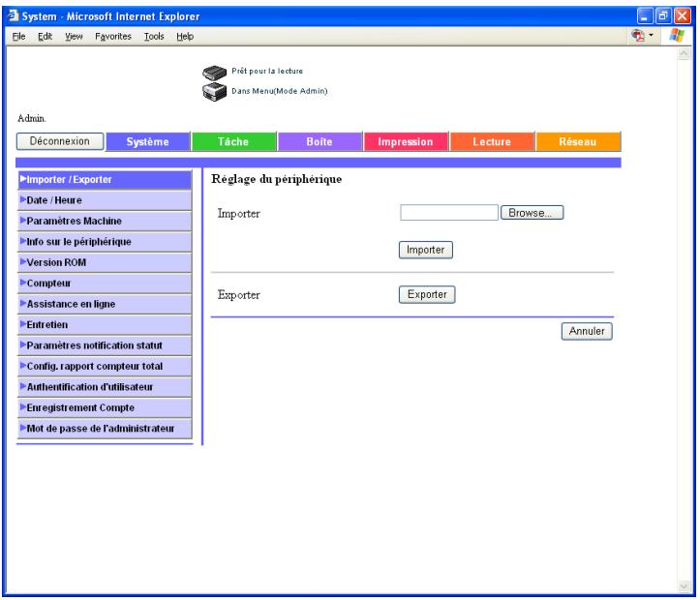Click the scrollbar up arrow
The width and height of the screenshot is (700, 600).
(684, 54)
